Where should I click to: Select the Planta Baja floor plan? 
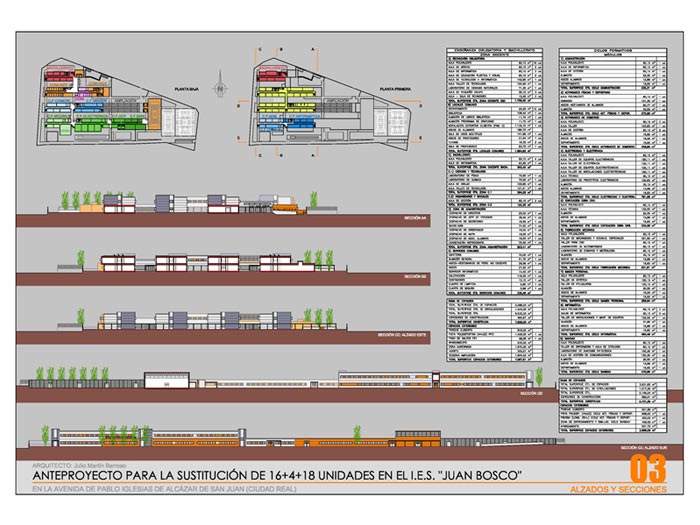click(x=100, y=104)
